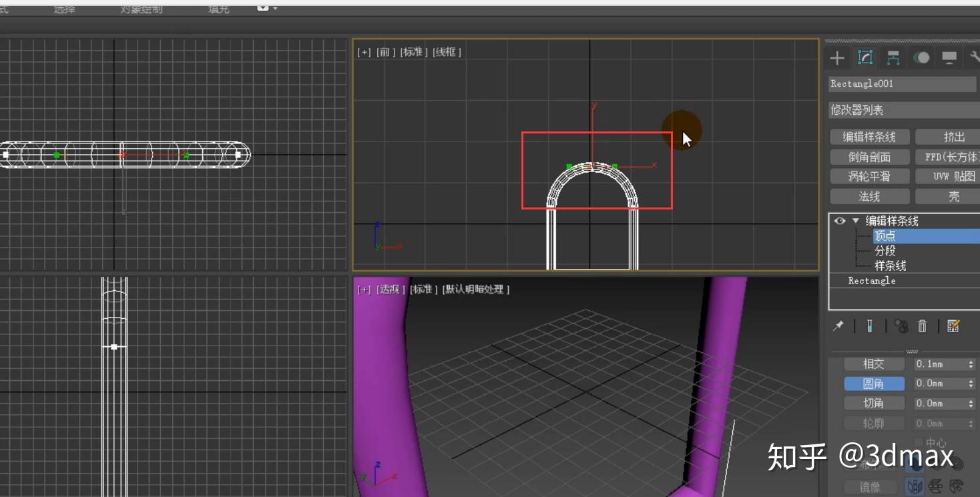
Task: Apply the 倒角剖面 modifier button
Action: click(869, 157)
